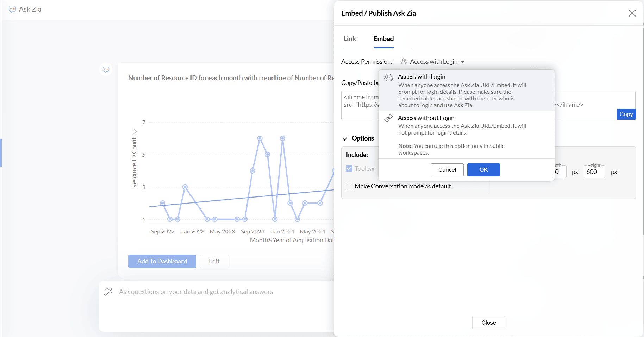Screen dimensions: 644x337
Task: Select the Embed tab
Action: click(383, 39)
